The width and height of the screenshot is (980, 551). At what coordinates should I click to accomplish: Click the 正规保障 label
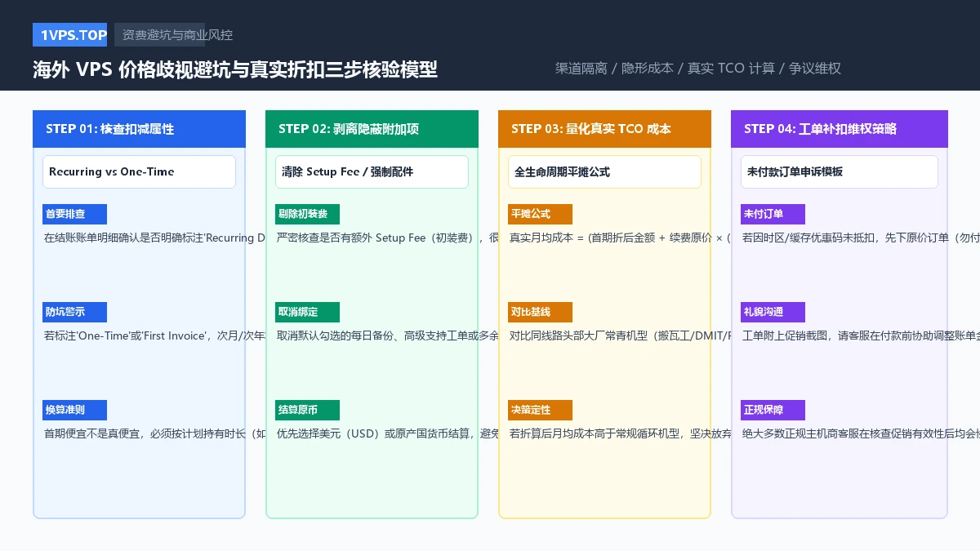tap(773, 410)
